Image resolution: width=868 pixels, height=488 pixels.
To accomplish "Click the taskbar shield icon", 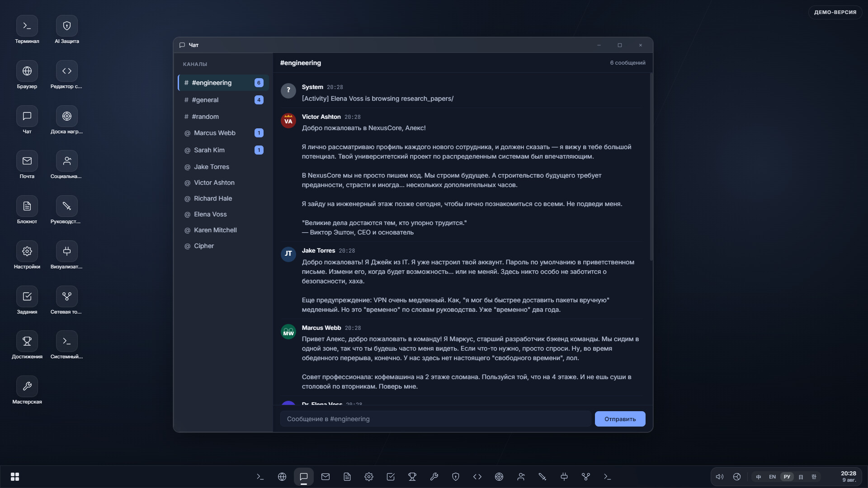I will click(456, 477).
